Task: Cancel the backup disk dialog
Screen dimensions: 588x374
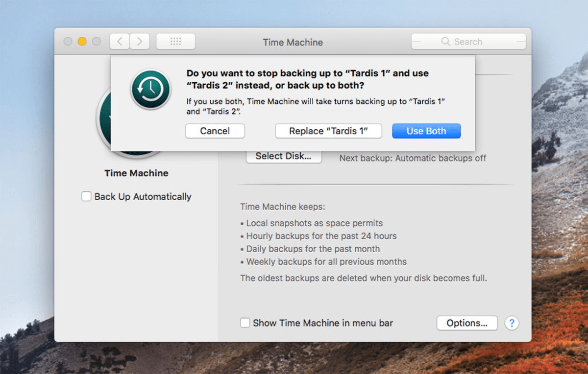Action: 215,131
